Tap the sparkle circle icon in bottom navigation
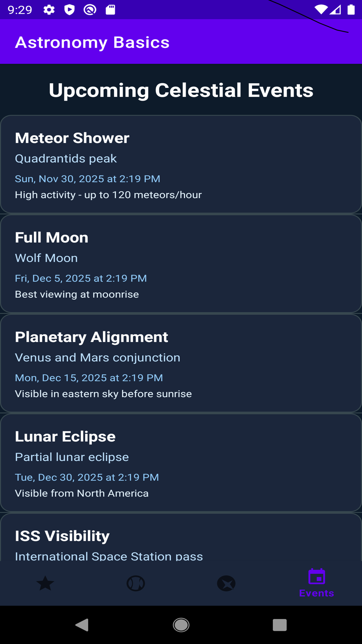The height and width of the screenshot is (644, 362). tap(226, 583)
